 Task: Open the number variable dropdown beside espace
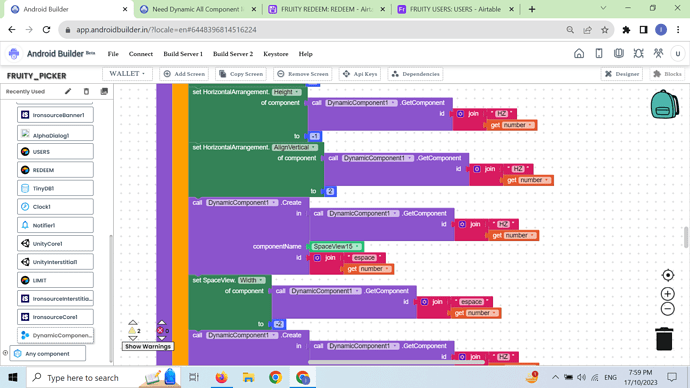[x=375, y=269]
